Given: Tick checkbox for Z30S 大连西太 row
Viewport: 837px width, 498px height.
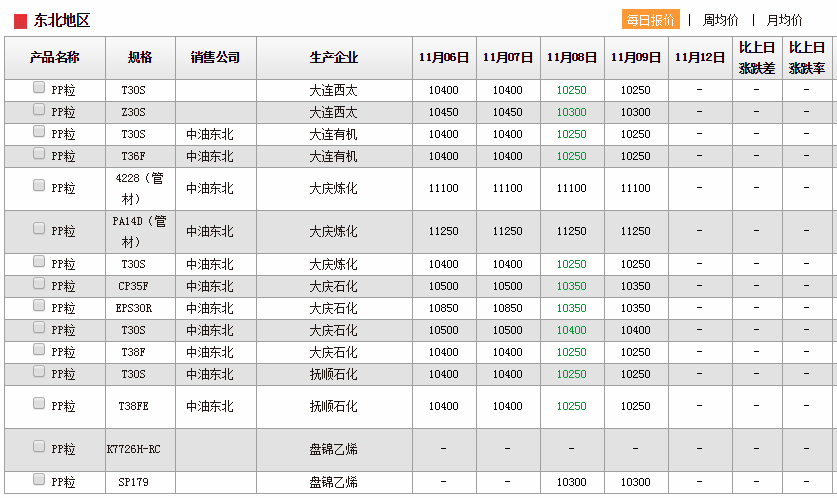Looking at the screenshot, I should [39, 109].
